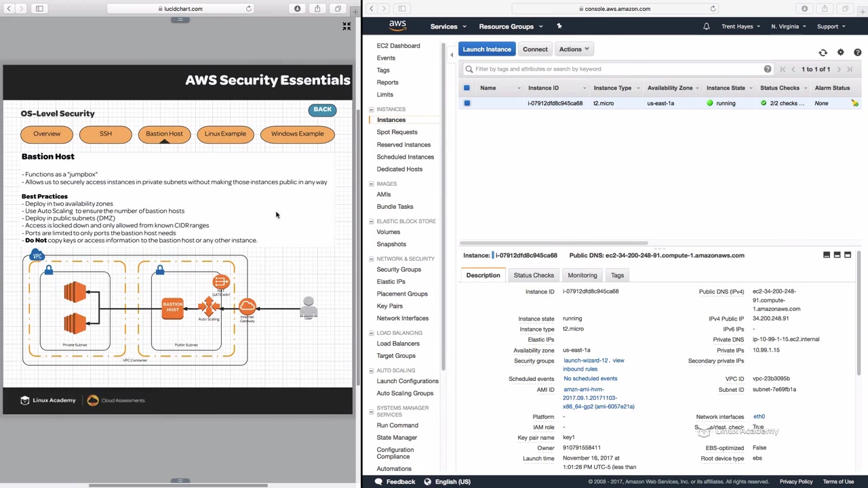Screen dimensions: 868x488
Task: Click the Launch Instance button
Action: coord(487,49)
